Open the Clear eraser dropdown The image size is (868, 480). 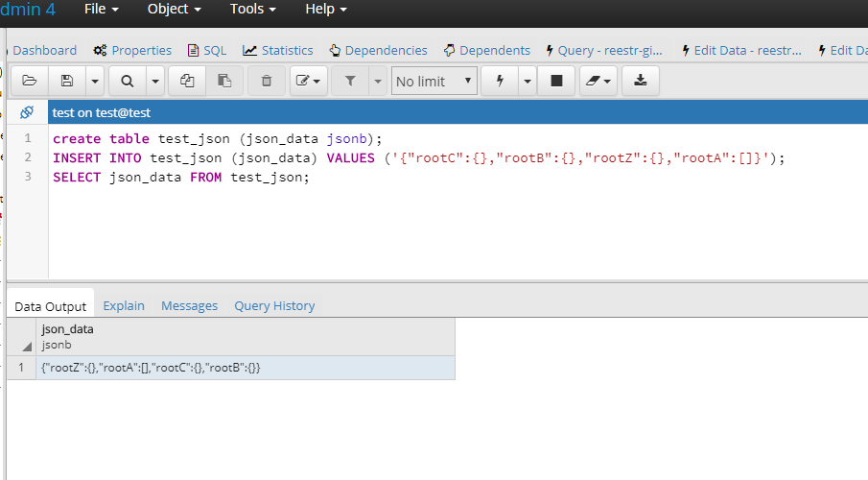coord(598,81)
